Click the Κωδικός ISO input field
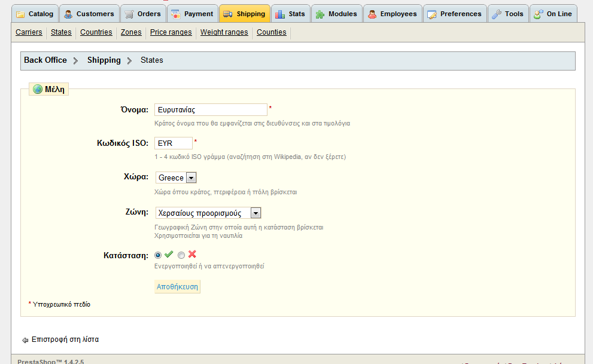 point(174,143)
